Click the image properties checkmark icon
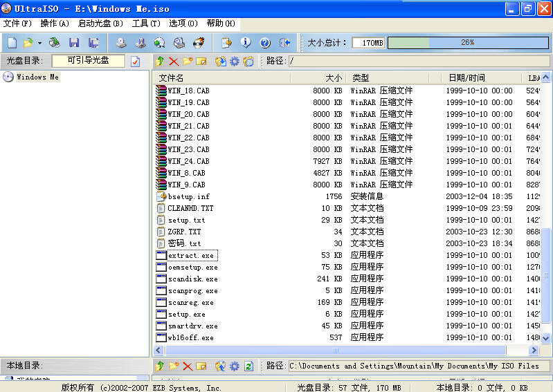This screenshot has height=392, width=553. tap(135, 62)
